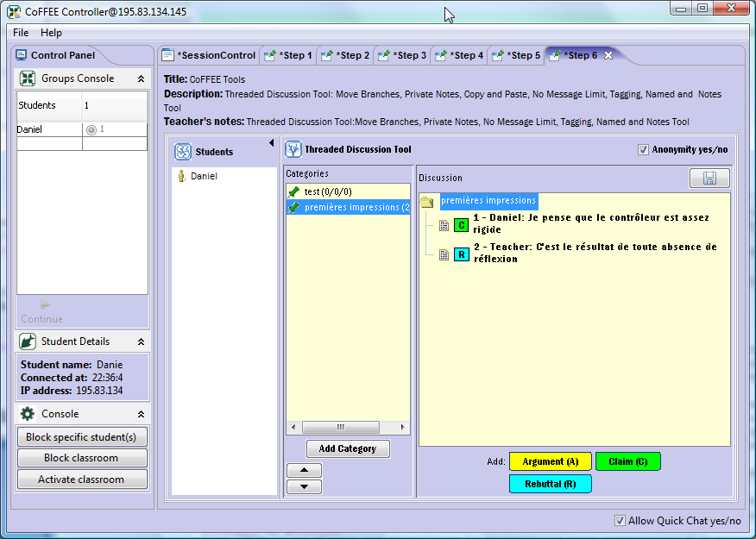Open the File menu
Screen dimensions: 756x539
21,33
